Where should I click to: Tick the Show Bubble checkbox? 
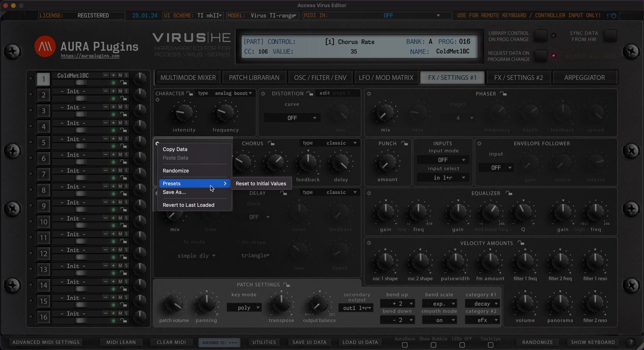[433, 345]
